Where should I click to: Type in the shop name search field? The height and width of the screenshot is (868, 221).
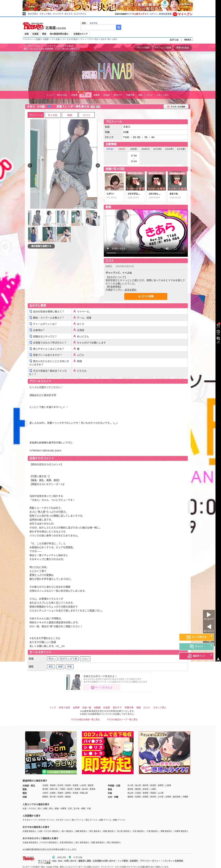click(98, 27)
